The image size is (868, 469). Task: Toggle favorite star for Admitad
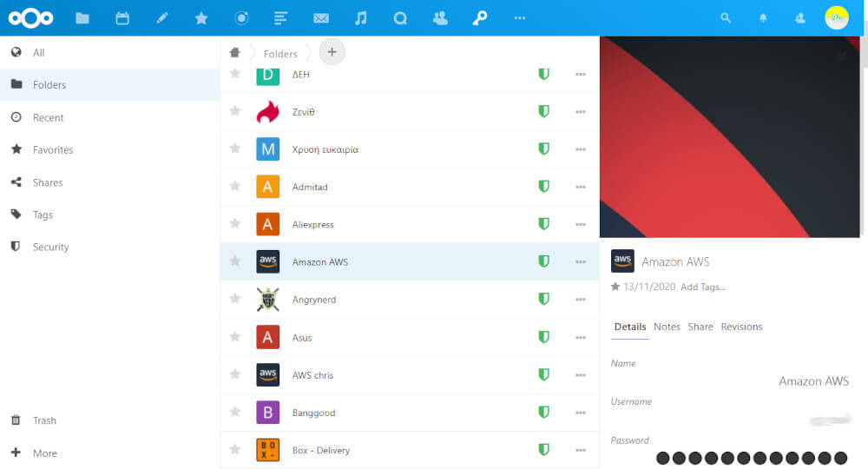click(x=234, y=186)
